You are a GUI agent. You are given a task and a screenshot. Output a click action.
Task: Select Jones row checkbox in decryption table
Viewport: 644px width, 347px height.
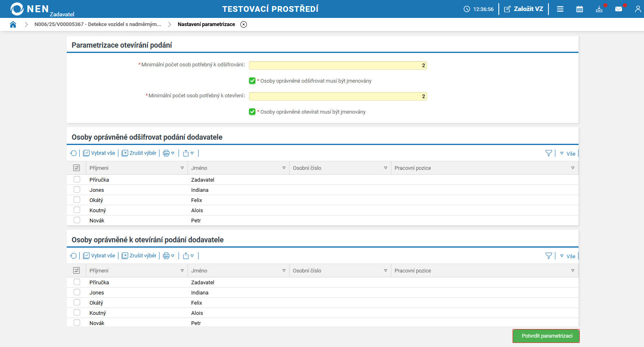(77, 189)
